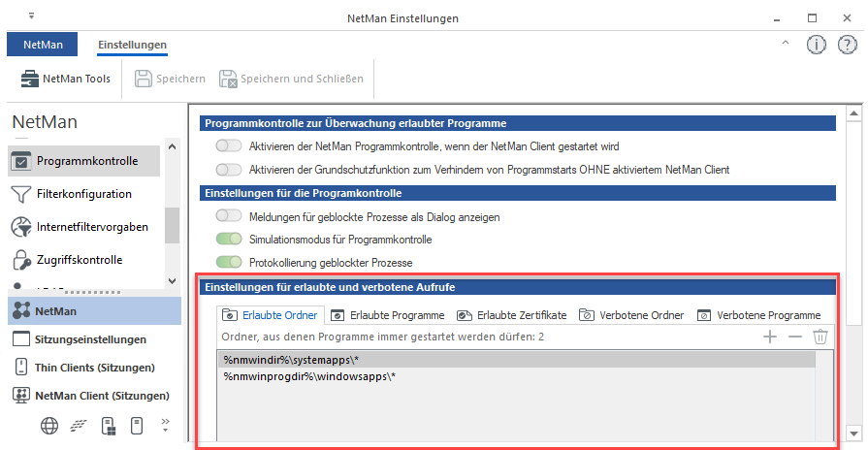Select the NetMan navigation group
This screenshot has width=868, height=450.
[95, 311]
